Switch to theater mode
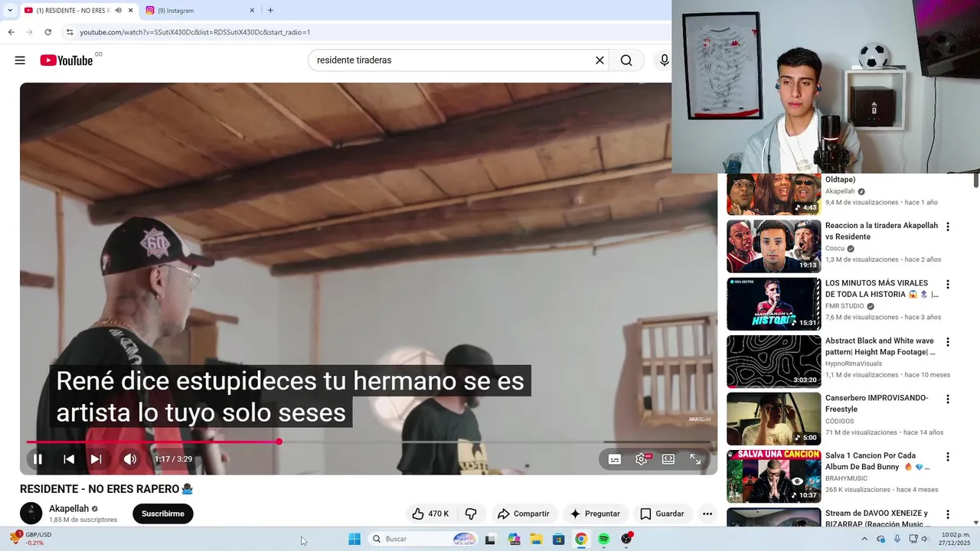Screen dimensions: 980x551 [668, 459]
